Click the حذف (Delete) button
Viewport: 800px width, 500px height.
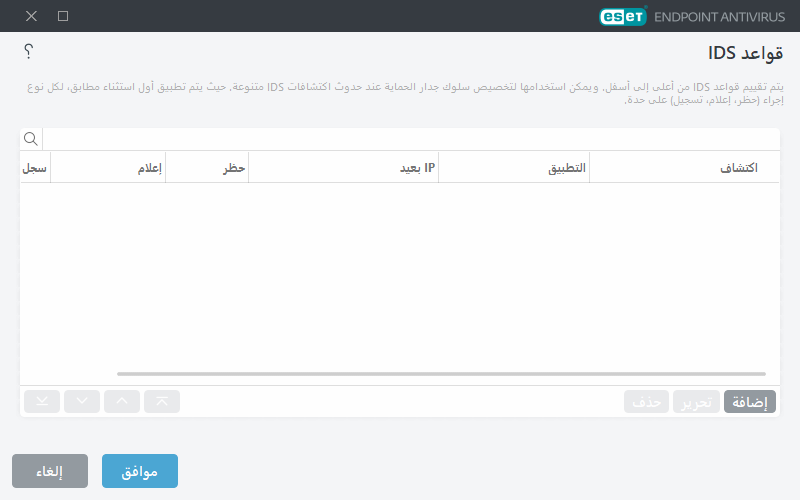coord(646,402)
